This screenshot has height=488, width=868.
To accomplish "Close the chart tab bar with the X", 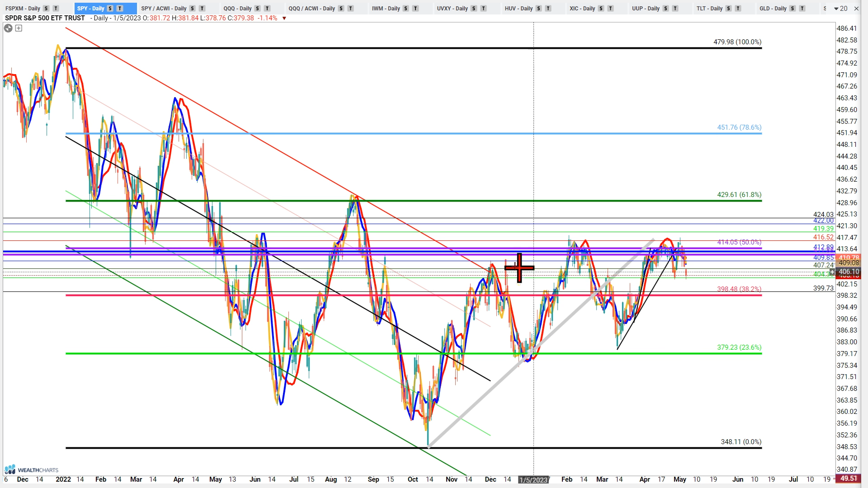I will 856,9.
